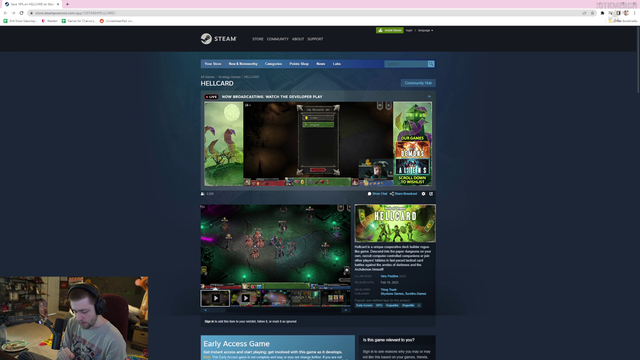The height and width of the screenshot is (360, 640).
Task: Expand more tags with plus button
Action: pyautogui.click(x=419, y=305)
